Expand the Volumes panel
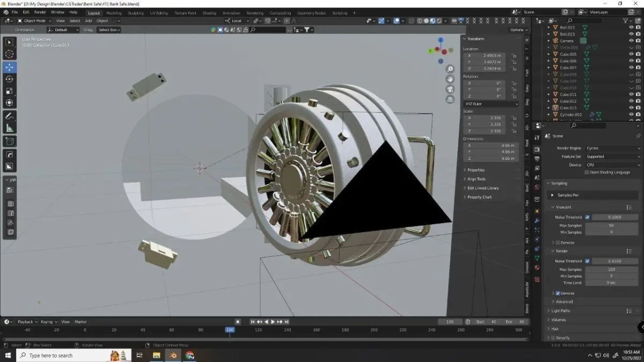644x362 pixels. click(558, 320)
